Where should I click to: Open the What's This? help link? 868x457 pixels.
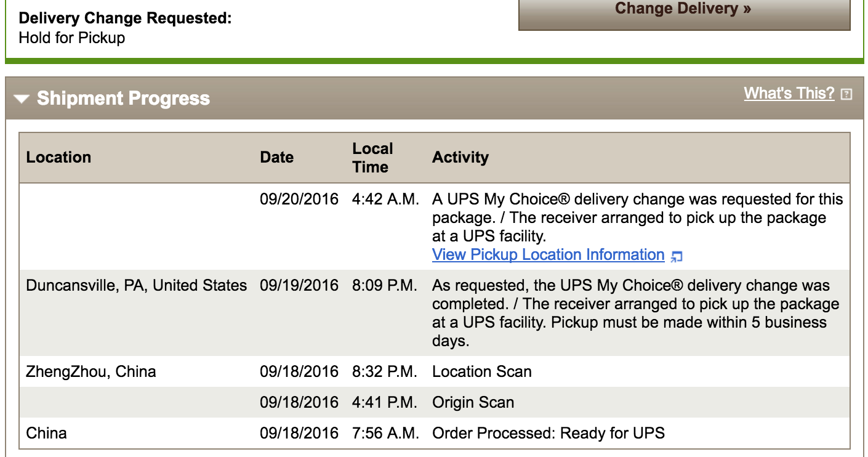point(789,94)
